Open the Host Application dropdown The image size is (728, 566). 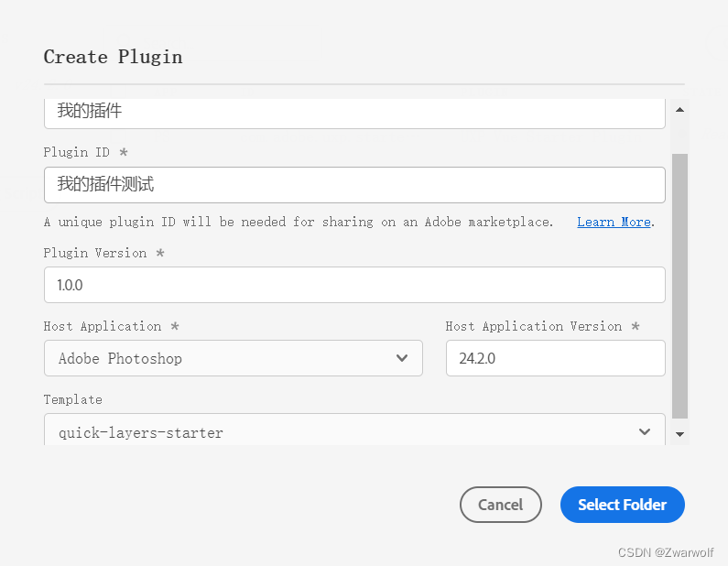point(234,358)
